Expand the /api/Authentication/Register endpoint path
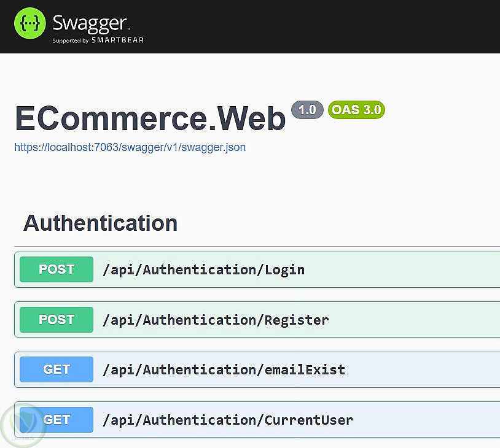Viewport: 500px width, 448px height. 216,320
